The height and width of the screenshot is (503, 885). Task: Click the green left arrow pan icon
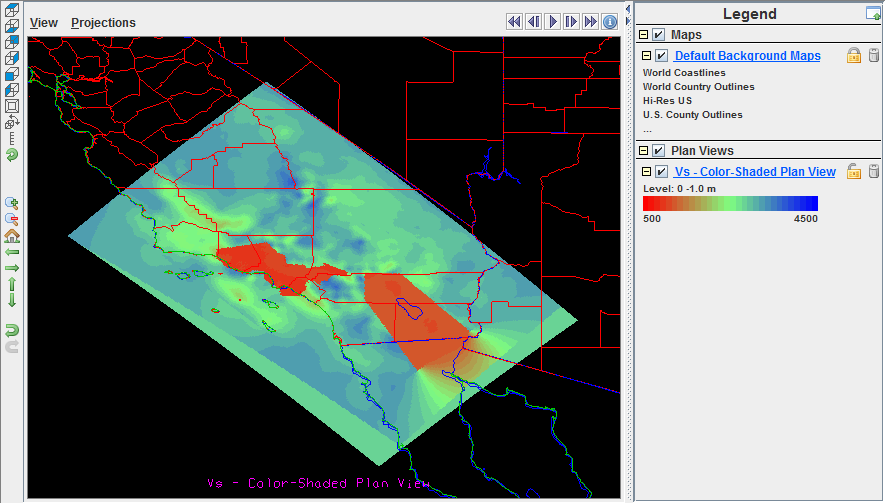click(x=12, y=252)
